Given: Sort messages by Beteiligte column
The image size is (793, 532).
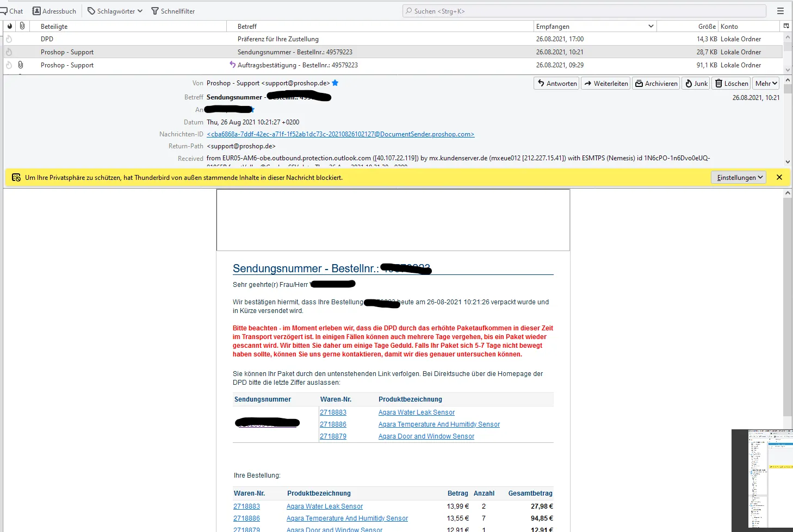Looking at the screenshot, I should point(128,26).
